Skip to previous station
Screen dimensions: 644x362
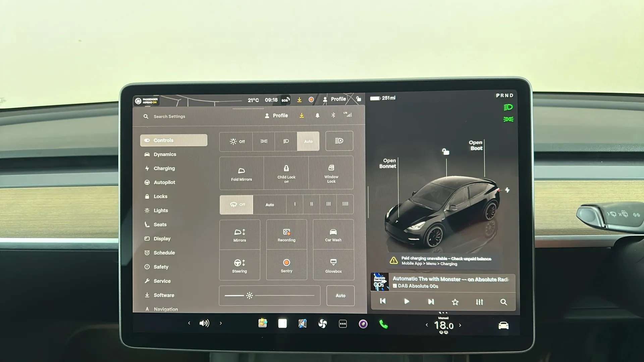383,301
